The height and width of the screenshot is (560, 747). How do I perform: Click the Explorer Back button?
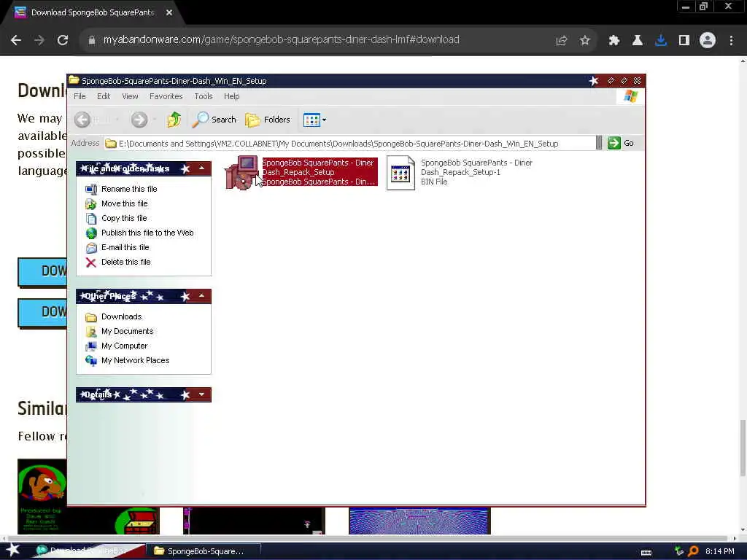(82, 120)
